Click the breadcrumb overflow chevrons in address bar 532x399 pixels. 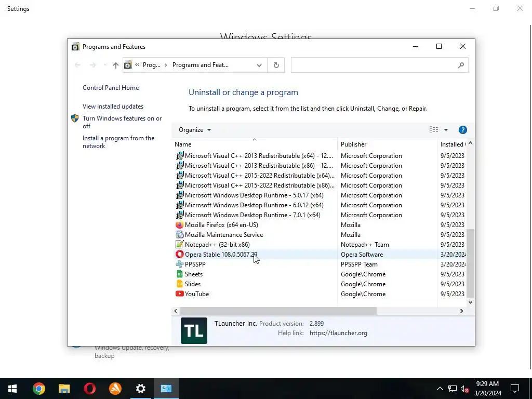[137, 65]
